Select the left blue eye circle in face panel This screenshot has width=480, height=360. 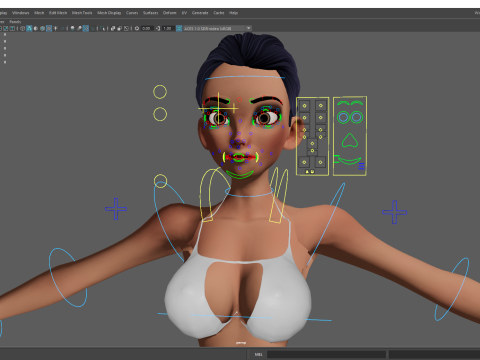343,117
